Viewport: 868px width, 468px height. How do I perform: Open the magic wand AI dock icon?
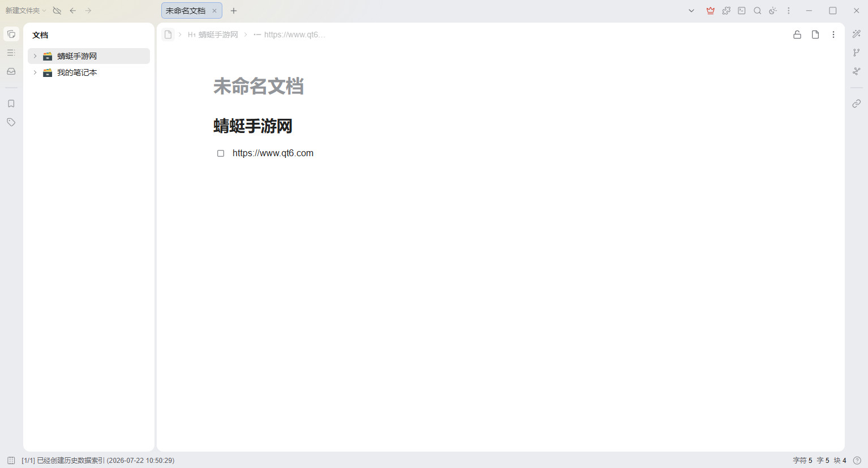pyautogui.click(x=857, y=34)
